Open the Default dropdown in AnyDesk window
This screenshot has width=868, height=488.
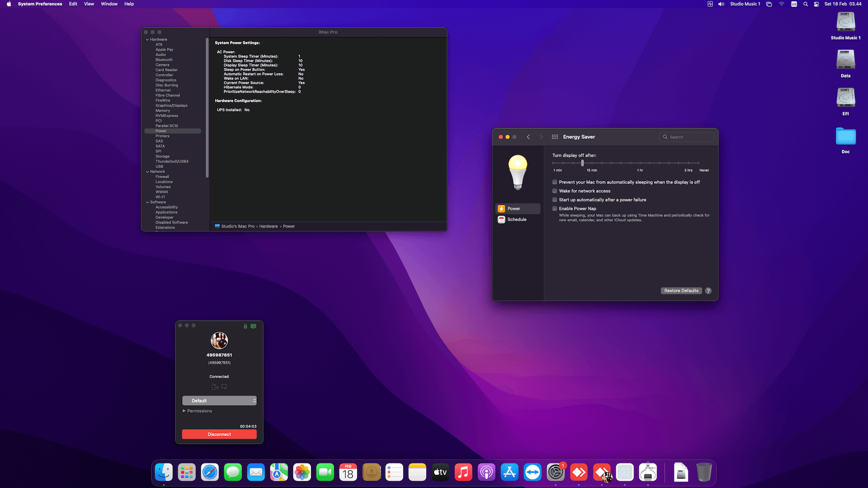pos(219,401)
